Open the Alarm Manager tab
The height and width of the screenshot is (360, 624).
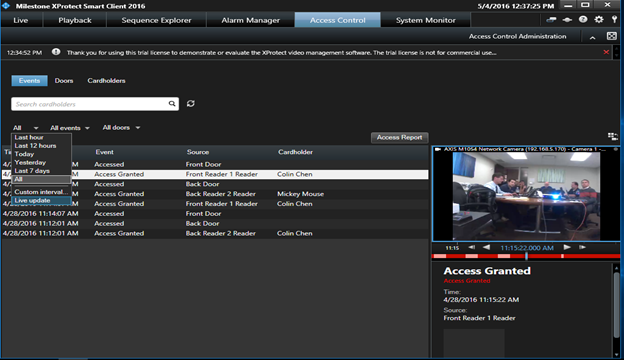(x=251, y=20)
